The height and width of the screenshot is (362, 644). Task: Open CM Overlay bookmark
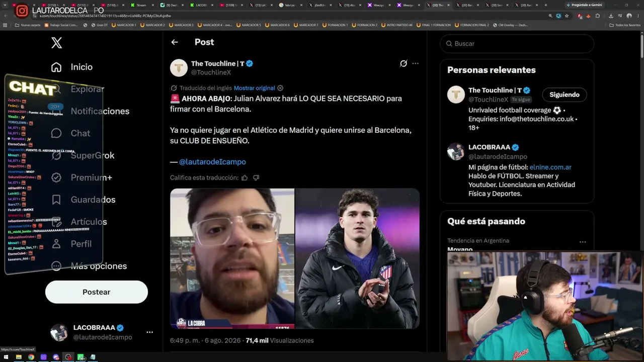(x=510, y=25)
